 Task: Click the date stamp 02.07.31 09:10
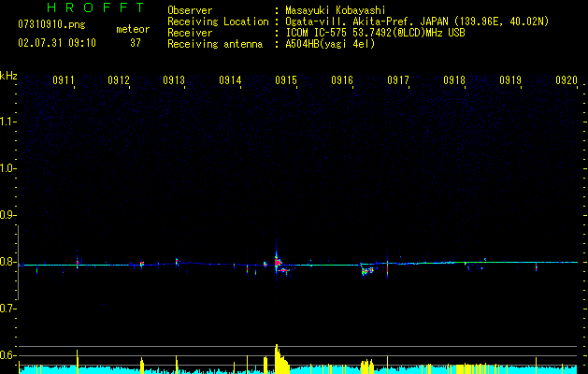tap(57, 43)
